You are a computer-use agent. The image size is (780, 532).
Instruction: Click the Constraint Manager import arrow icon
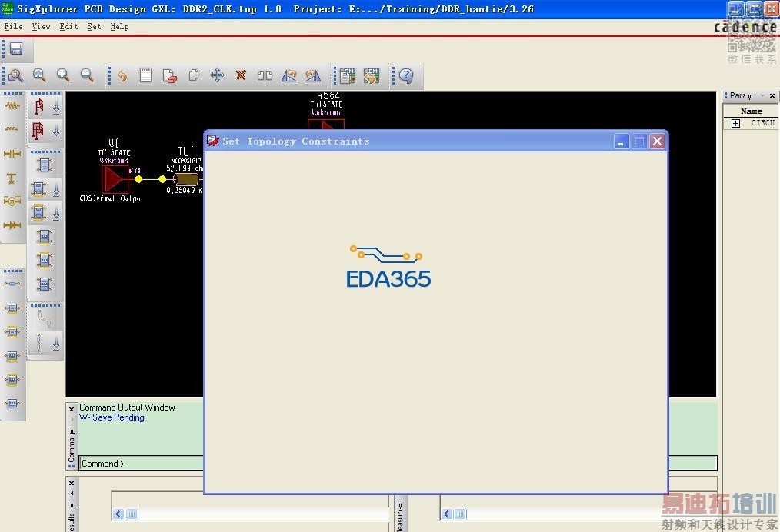click(x=372, y=75)
